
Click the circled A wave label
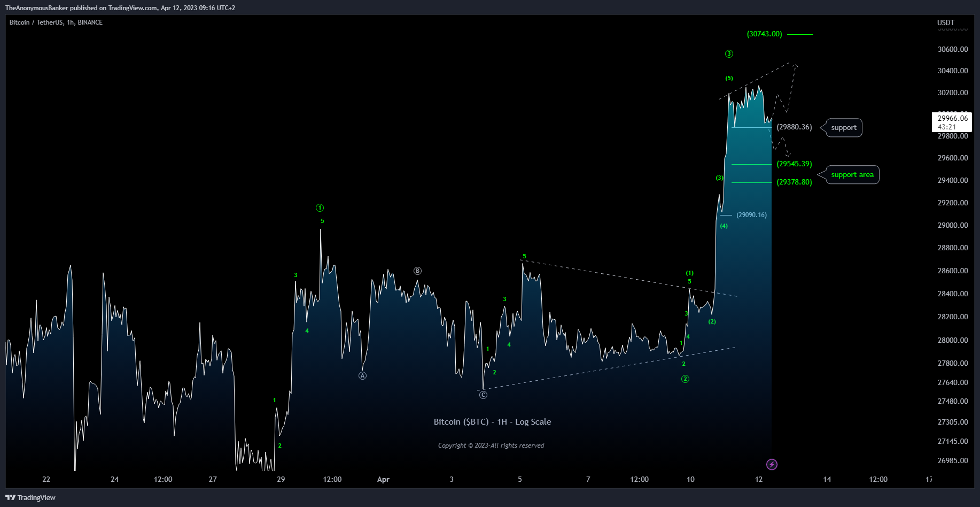pyautogui.click(x=362, y=375)
